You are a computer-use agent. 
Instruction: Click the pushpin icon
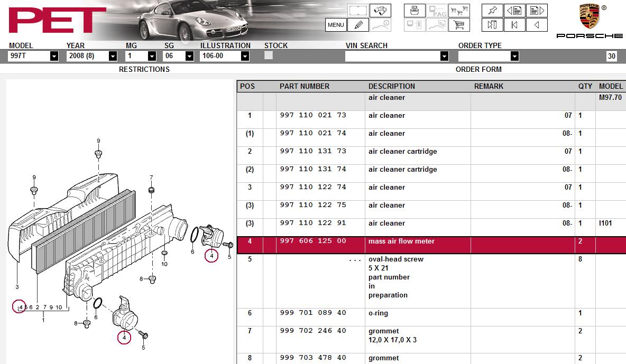tap(492, 11)
